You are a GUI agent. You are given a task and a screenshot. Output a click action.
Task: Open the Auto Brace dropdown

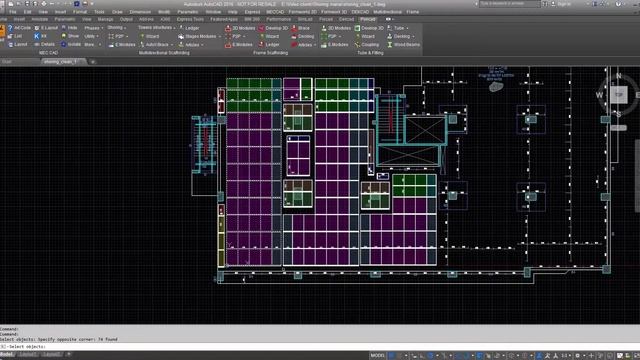156,45
